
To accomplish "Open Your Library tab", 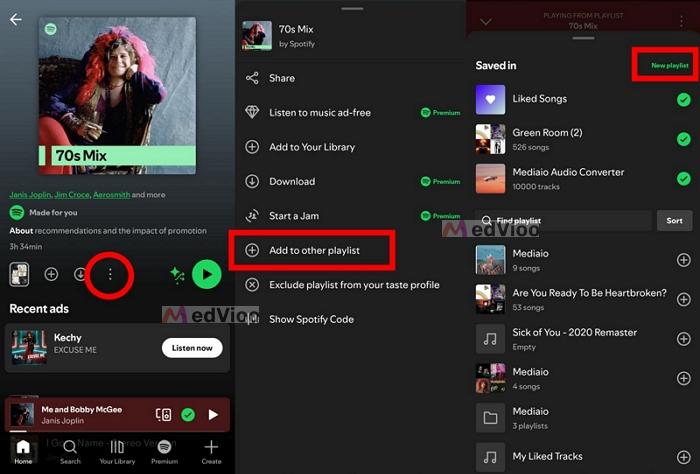I will [x=117, y=452].
